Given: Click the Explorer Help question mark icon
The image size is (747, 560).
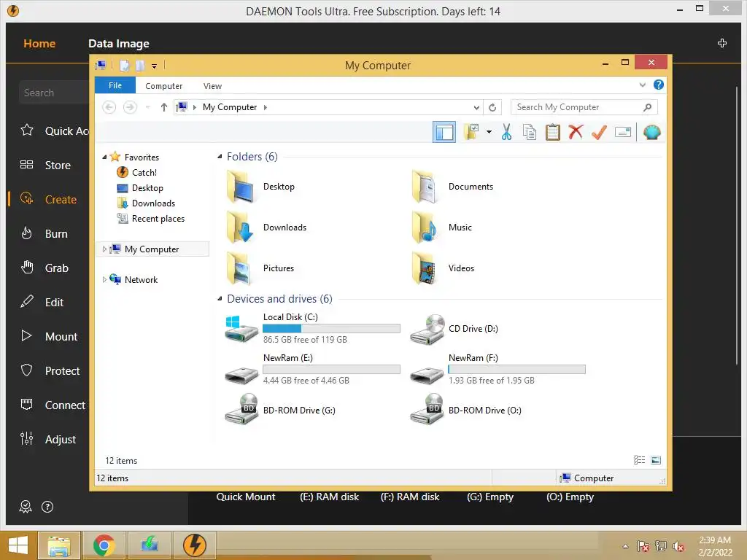Looking at the screenshot, I should point(659,85).
